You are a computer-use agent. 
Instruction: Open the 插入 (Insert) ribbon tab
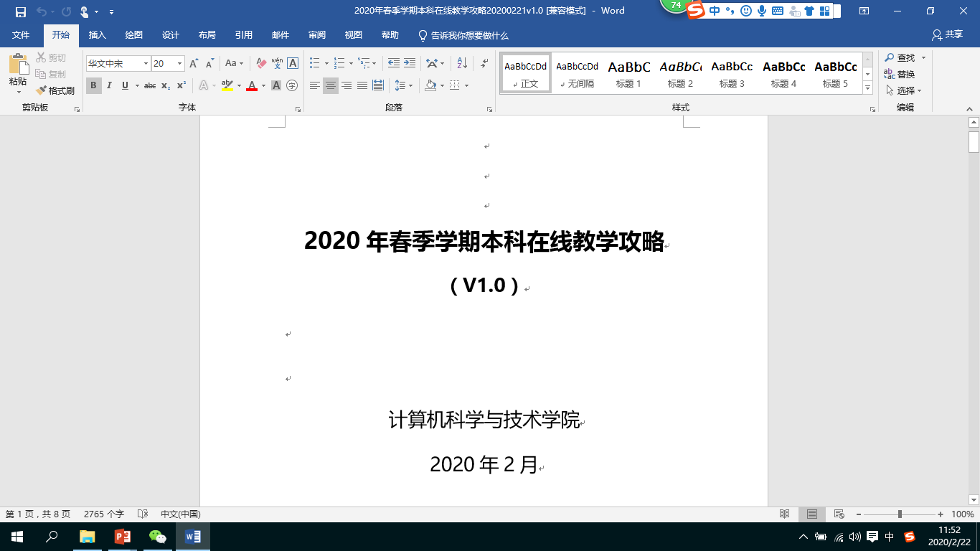(97, 35)
